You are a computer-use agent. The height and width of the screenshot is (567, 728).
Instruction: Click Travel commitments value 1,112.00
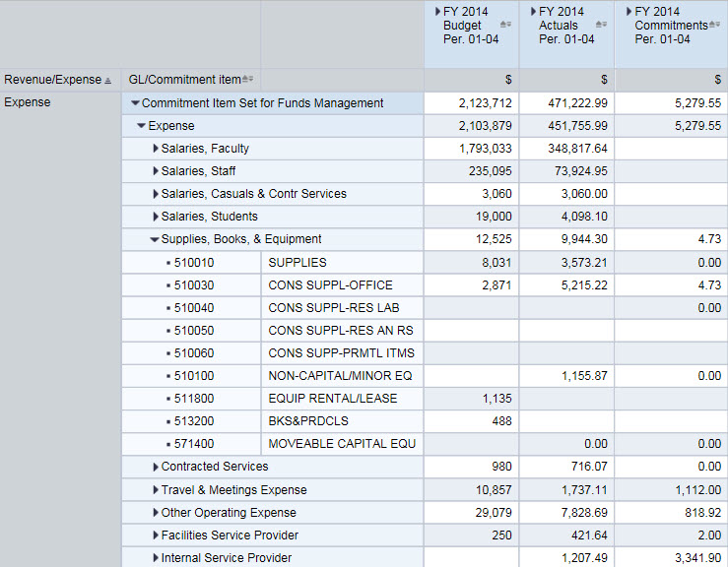[x=698, y=490]
